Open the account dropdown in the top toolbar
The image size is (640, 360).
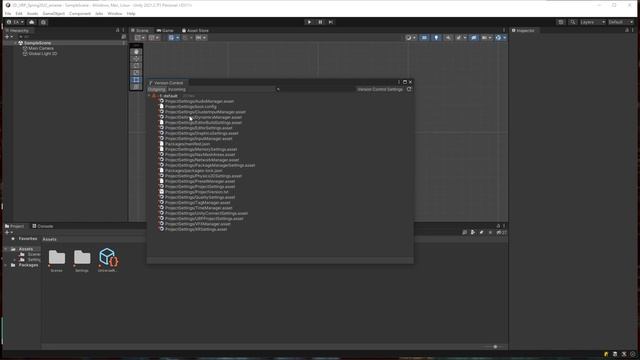coord(15,22)
